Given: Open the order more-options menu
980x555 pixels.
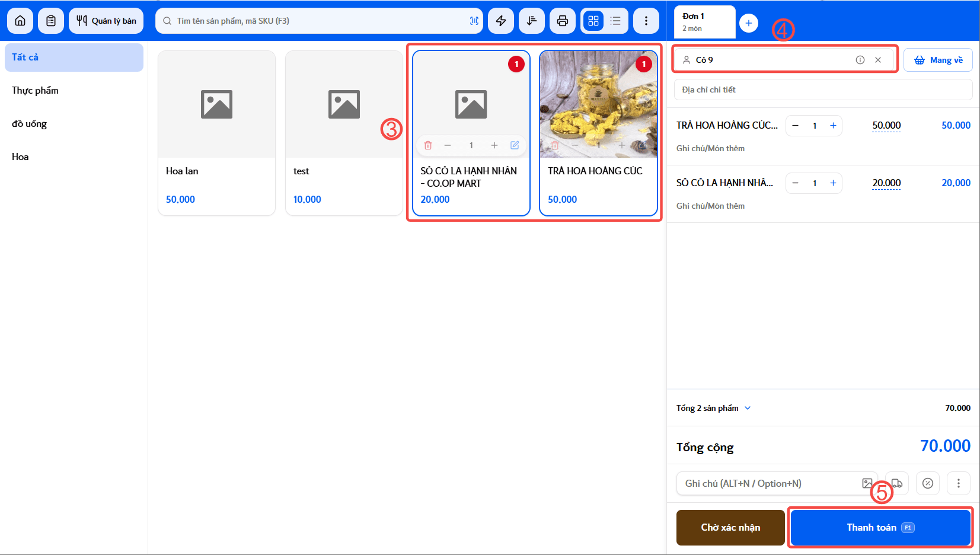Looking at the screenshot, I should (959, 483).
